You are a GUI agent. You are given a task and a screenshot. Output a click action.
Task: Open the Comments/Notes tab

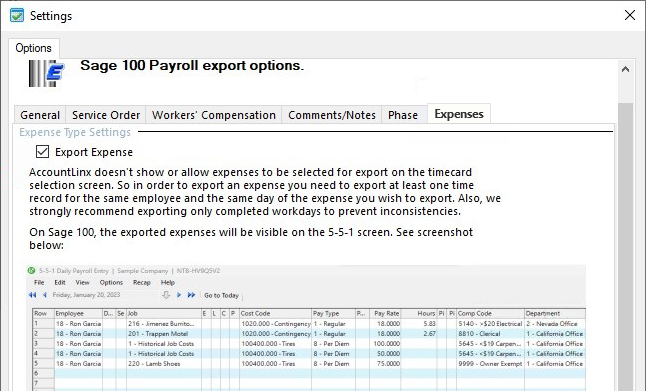(x=332, y=115)
